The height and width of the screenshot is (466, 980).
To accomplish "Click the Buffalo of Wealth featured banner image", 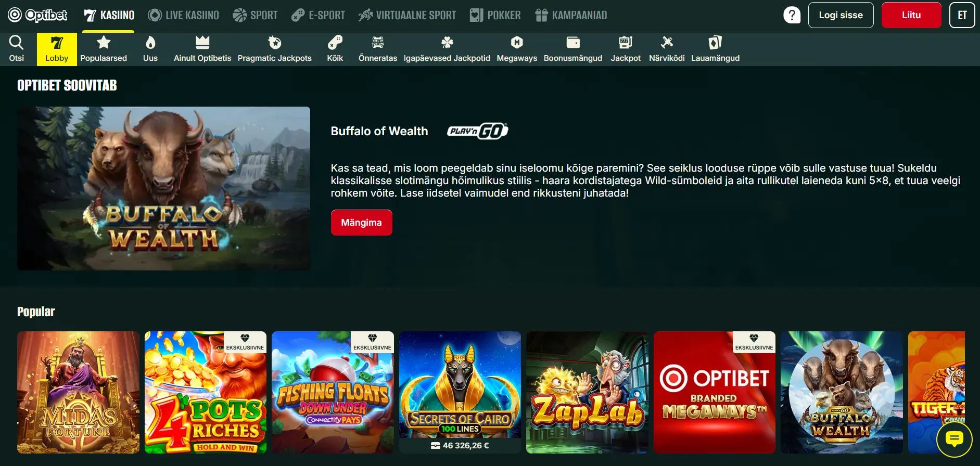I will tap(163, 188).
